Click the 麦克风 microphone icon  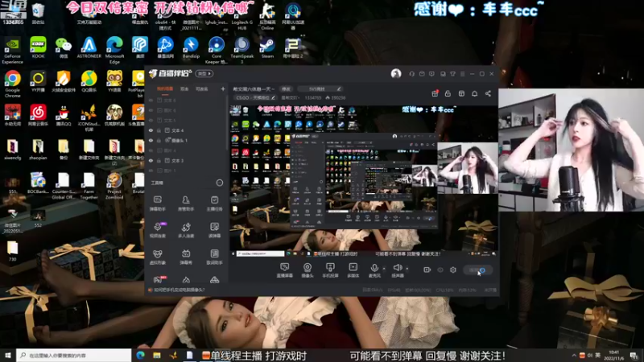pos(374,268)
